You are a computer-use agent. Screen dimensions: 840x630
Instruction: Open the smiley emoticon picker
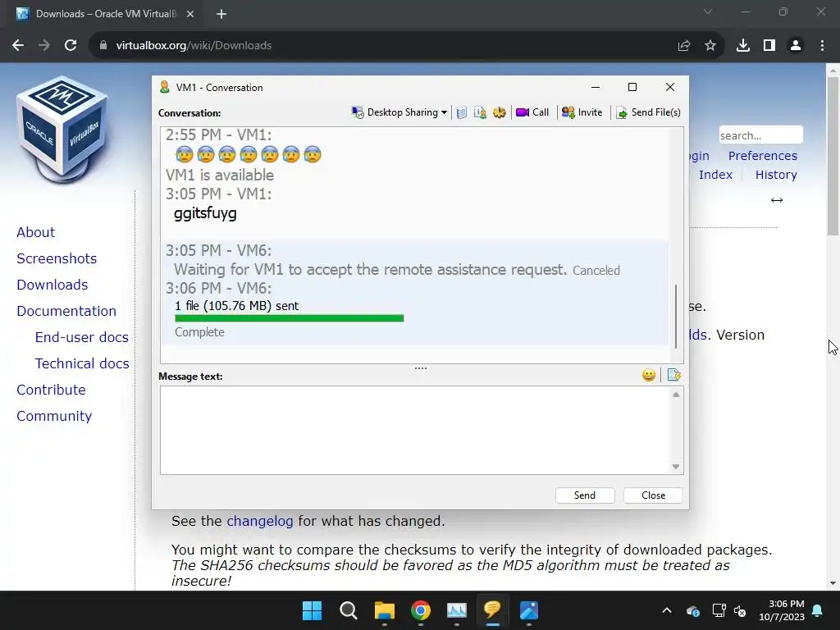coord(649,375)
